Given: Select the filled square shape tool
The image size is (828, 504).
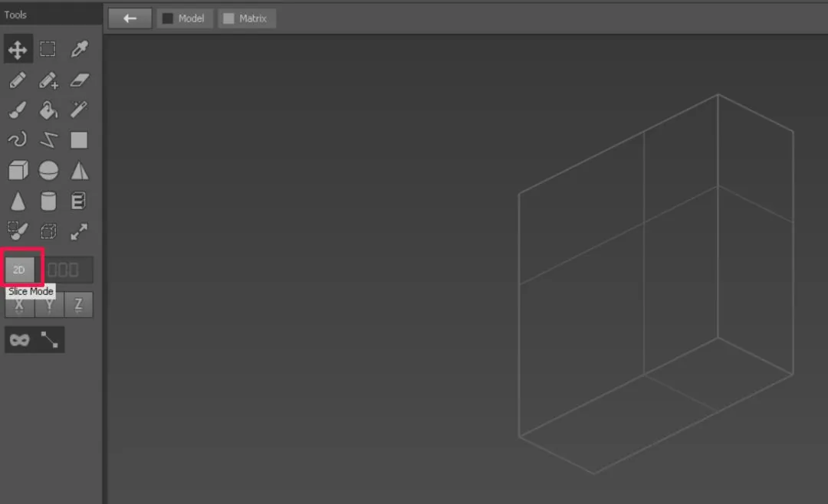Looking at the screenshot, I should [79, 140].
